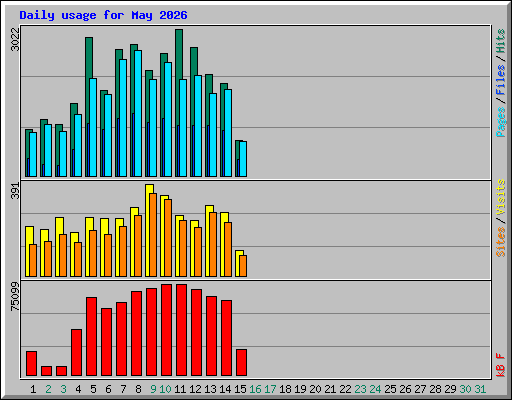Click the 'Daily usage for May 2026' title
The image size is (512, 400).
pos(103,15)
